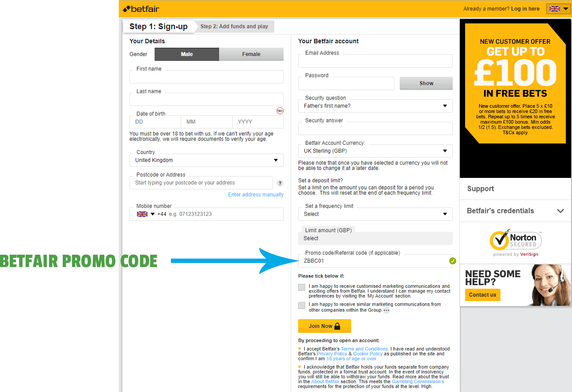Open the Set a frequency limit dropdown

pyautogui.click(x=375, y=214)
